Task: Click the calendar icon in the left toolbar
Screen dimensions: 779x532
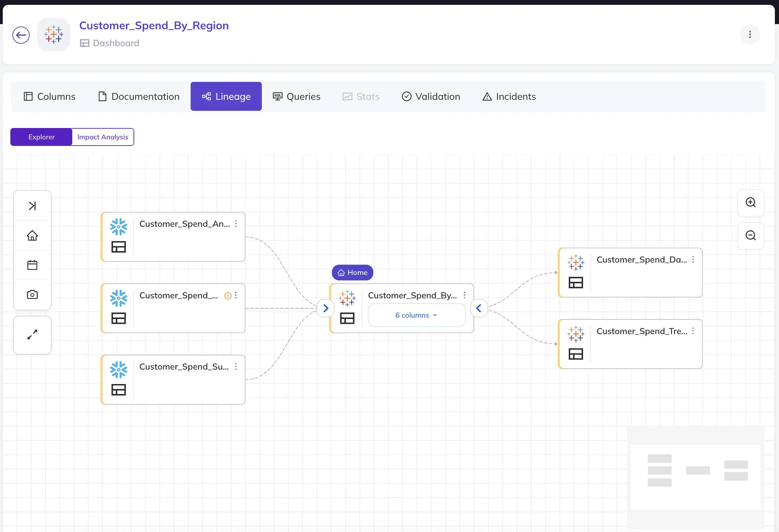Action: [32, 265]
